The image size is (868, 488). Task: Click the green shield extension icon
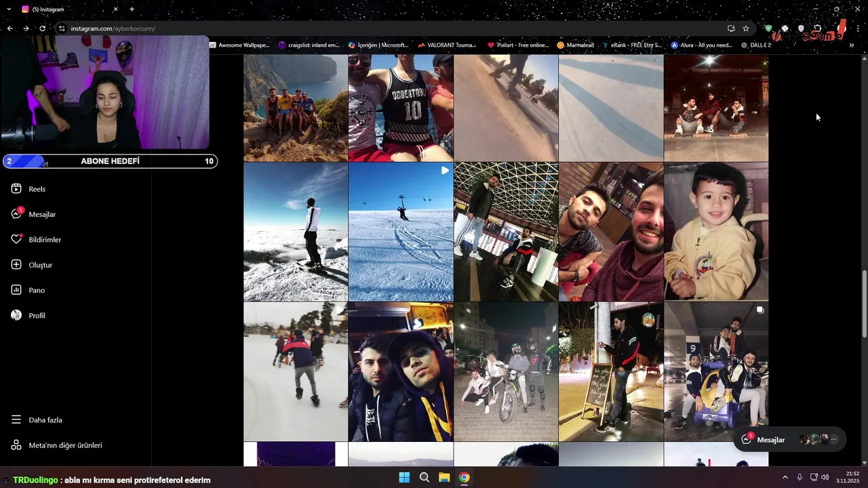[768, 28]
